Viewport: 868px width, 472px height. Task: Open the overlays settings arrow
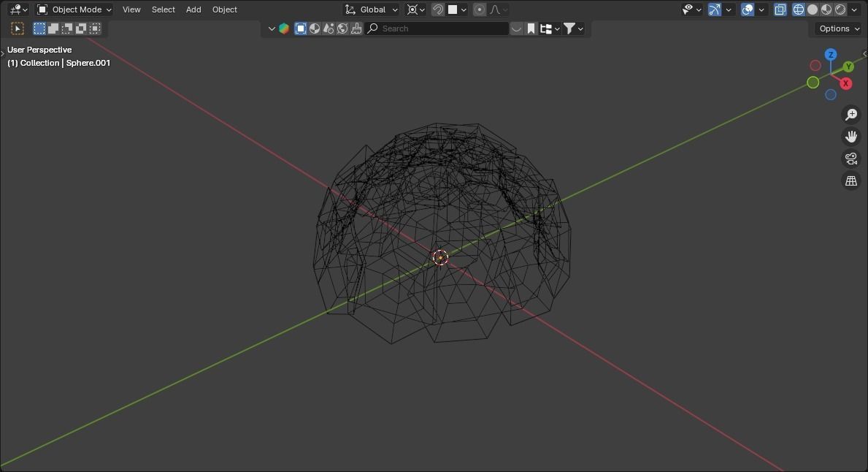point(761,9)
